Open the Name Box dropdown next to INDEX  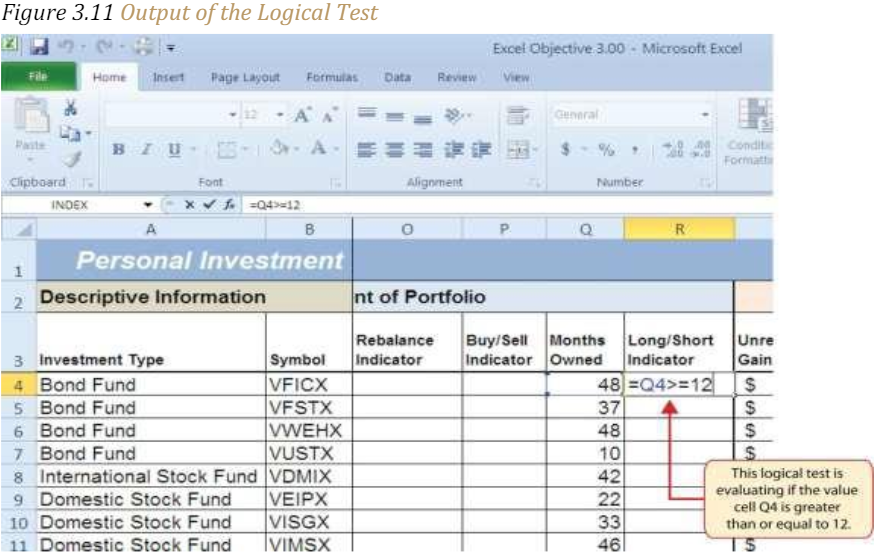tap(148, 205)
